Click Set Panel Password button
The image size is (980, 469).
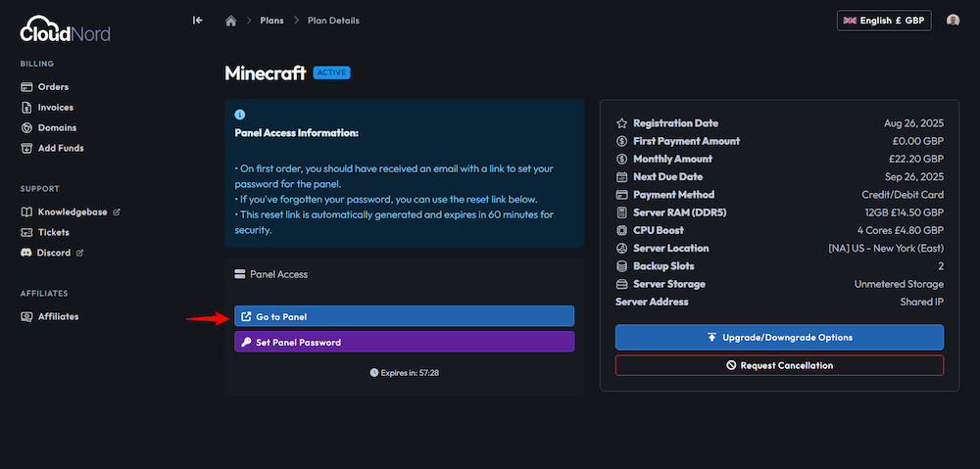pyautogui.click(x=404, y=342)
